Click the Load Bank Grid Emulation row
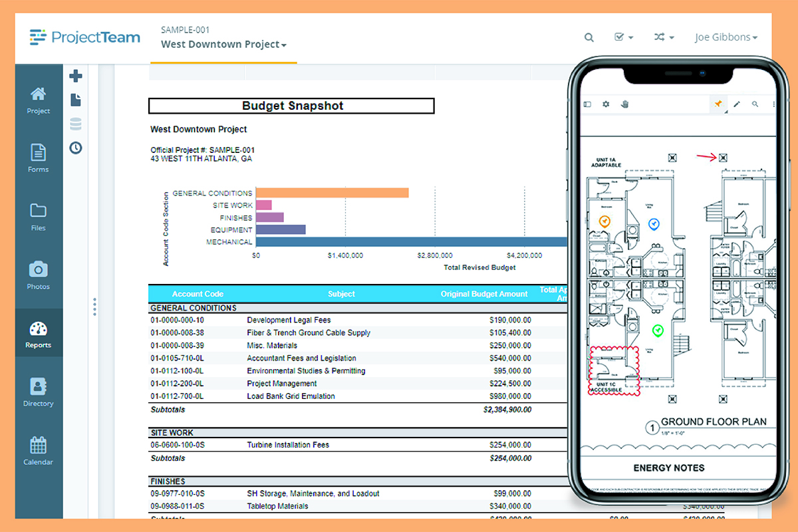This screenshot has width=798, height=532. [359, 396]
